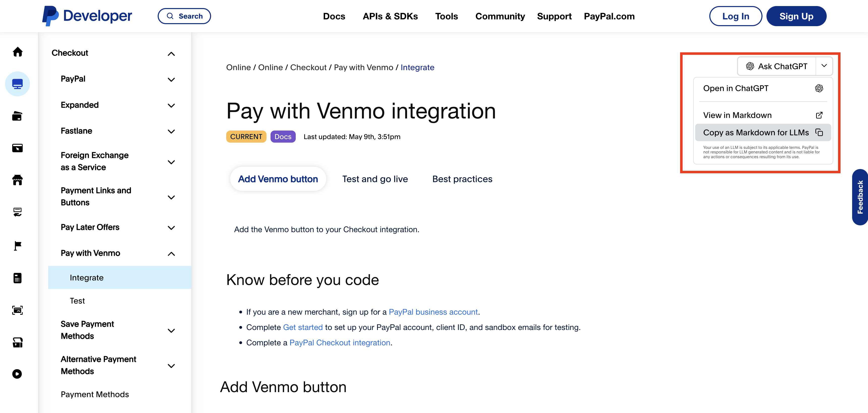The image size is (868, 413).
Task: Open the APIs & SDKs menu
Action: point(390,16)
